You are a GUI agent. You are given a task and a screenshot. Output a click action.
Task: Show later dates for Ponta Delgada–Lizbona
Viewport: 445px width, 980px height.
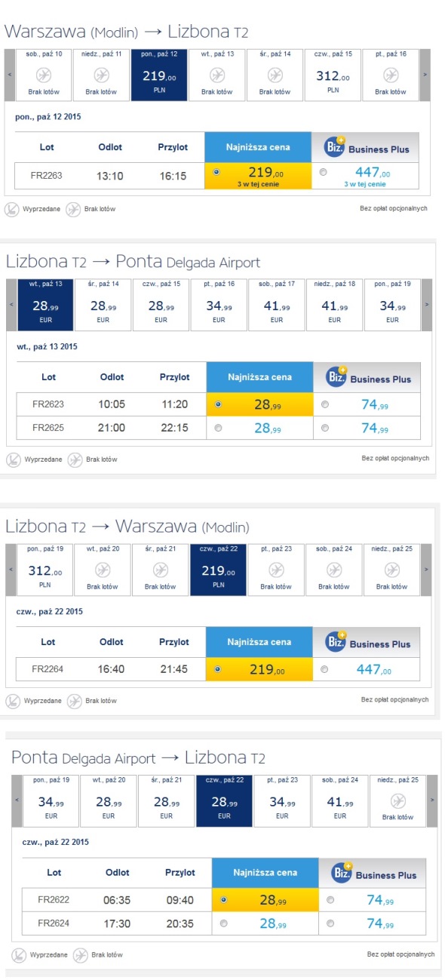coord(431,800)
